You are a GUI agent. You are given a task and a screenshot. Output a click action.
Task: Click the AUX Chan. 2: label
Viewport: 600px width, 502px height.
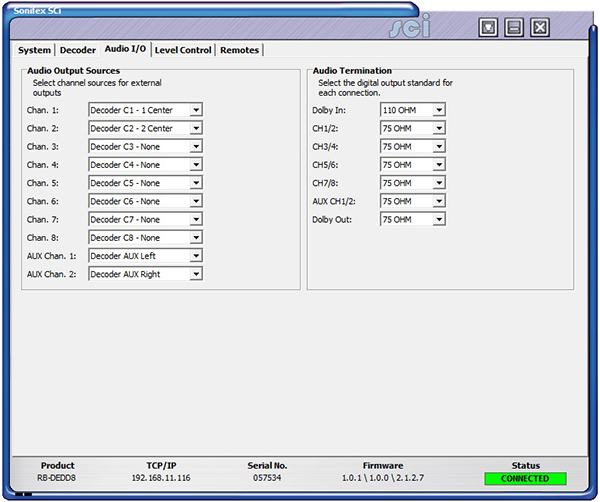click(51, 274)
